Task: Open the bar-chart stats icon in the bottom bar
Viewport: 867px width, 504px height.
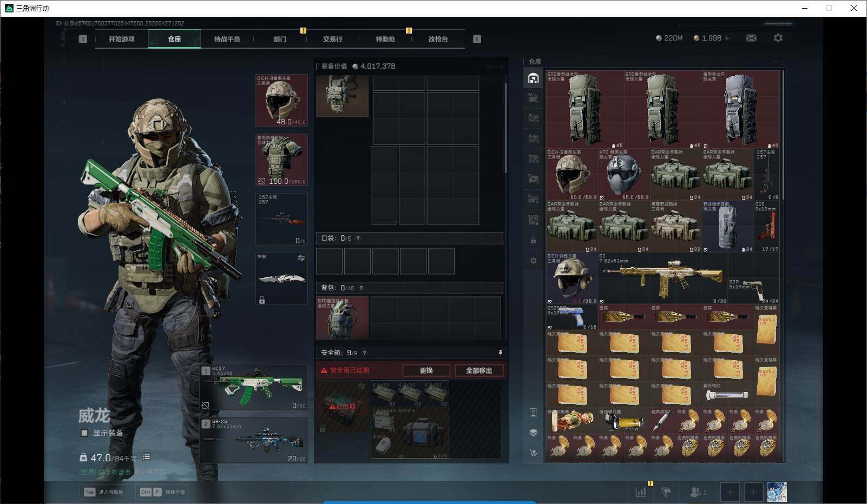Action: [641, 492]
